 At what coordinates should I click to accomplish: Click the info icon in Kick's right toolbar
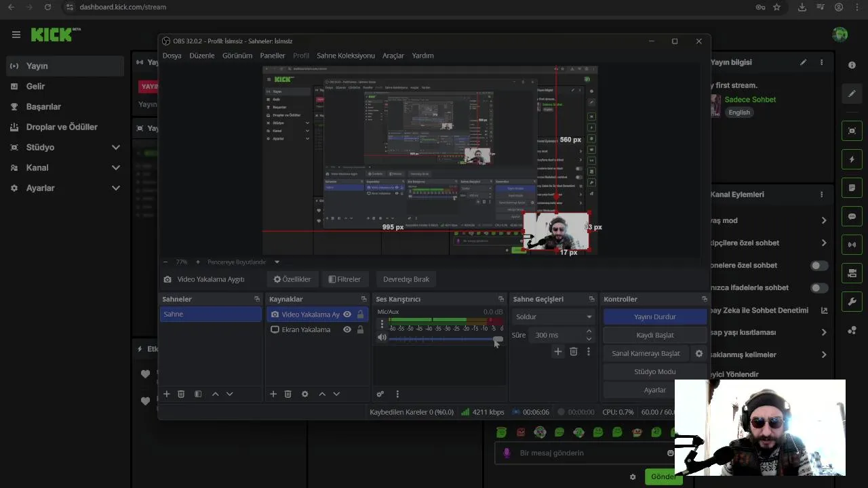[852, 65]
